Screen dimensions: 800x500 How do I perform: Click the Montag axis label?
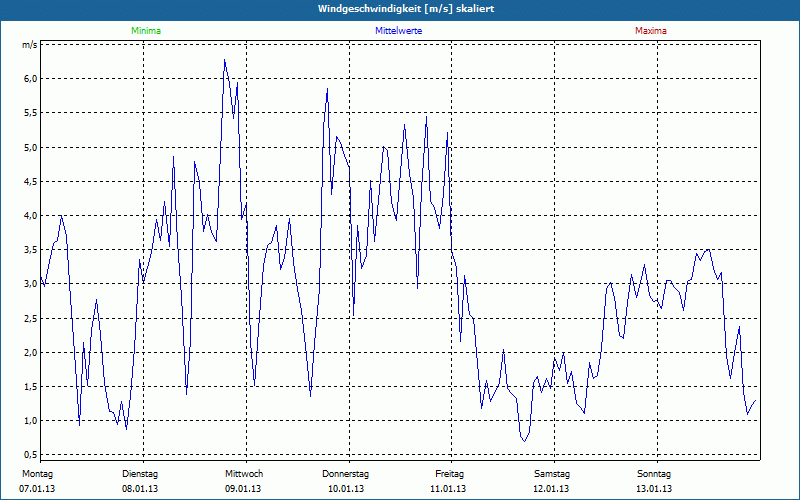point(37,474)
